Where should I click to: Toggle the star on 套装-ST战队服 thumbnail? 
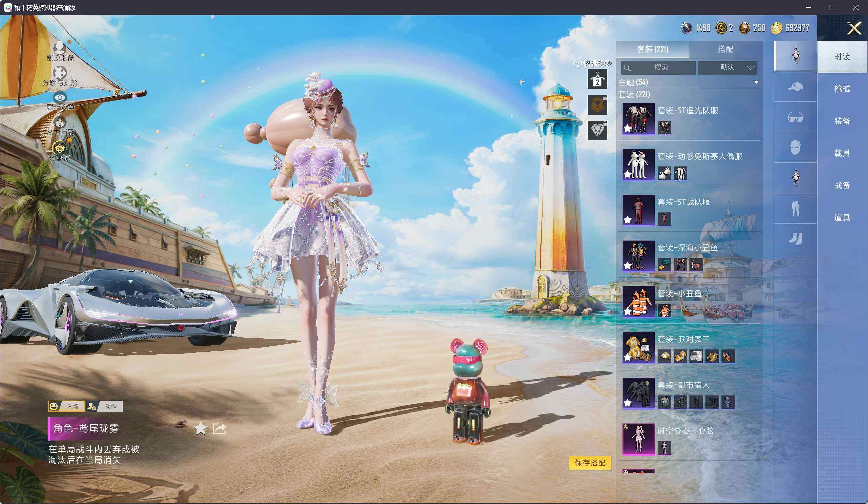tap(627, 220)
